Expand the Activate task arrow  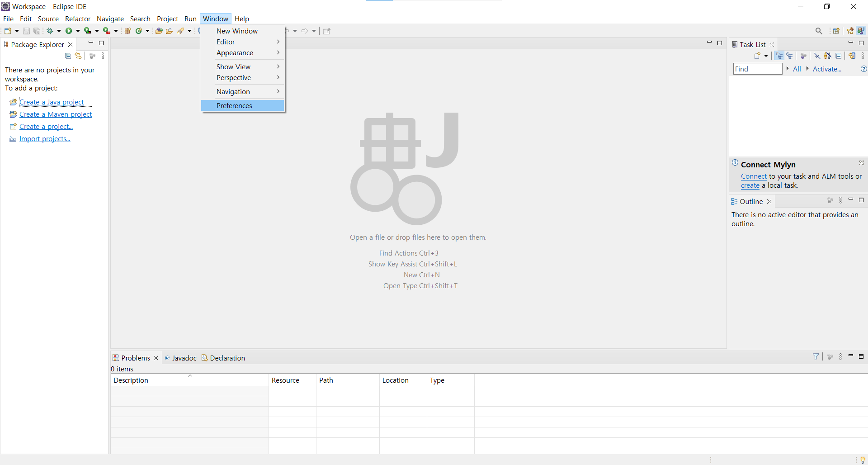tap(807, 69)
